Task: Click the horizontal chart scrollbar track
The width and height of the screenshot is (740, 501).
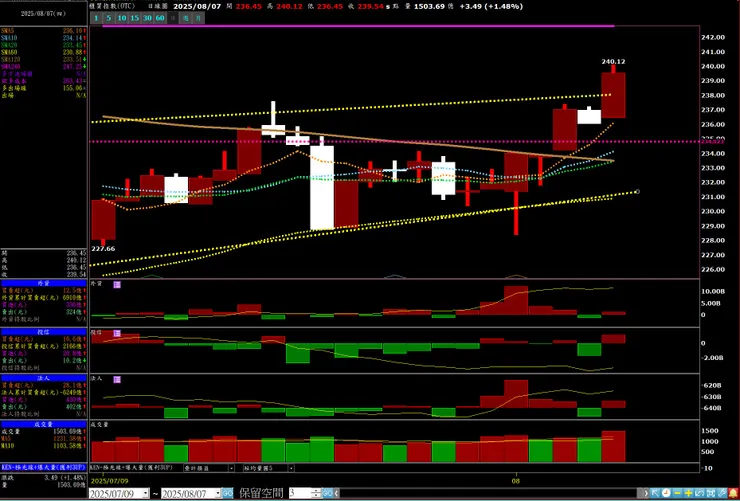Action: coord(488,493)
